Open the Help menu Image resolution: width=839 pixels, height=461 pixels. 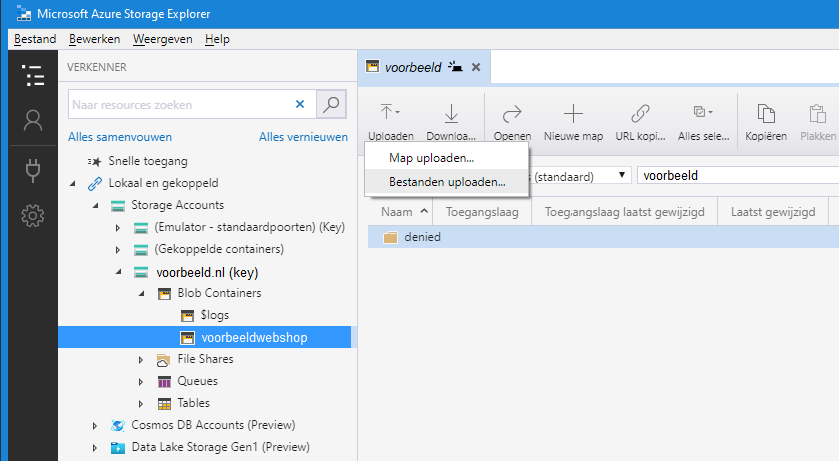pyautogui.click(x=217, y=39)
